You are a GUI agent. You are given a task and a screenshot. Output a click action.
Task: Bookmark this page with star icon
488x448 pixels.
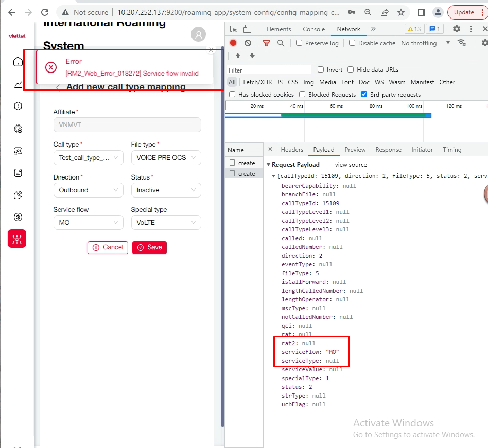[x=401, y=12]
